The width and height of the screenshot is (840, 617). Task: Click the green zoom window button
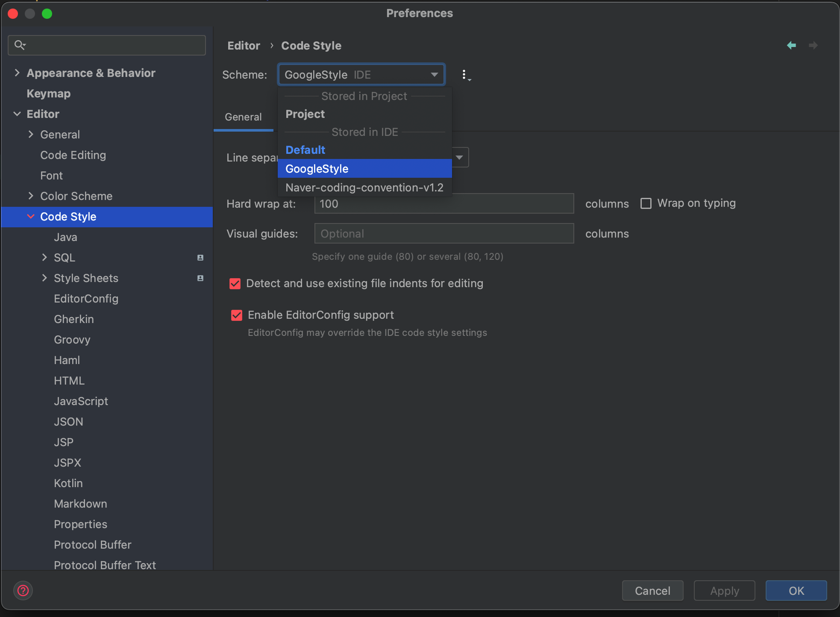pos(47,14)
